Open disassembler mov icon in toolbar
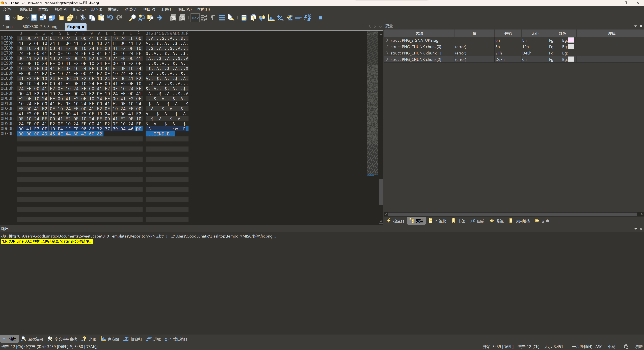This screenshot has width=644, height=350. coord(298,18)
